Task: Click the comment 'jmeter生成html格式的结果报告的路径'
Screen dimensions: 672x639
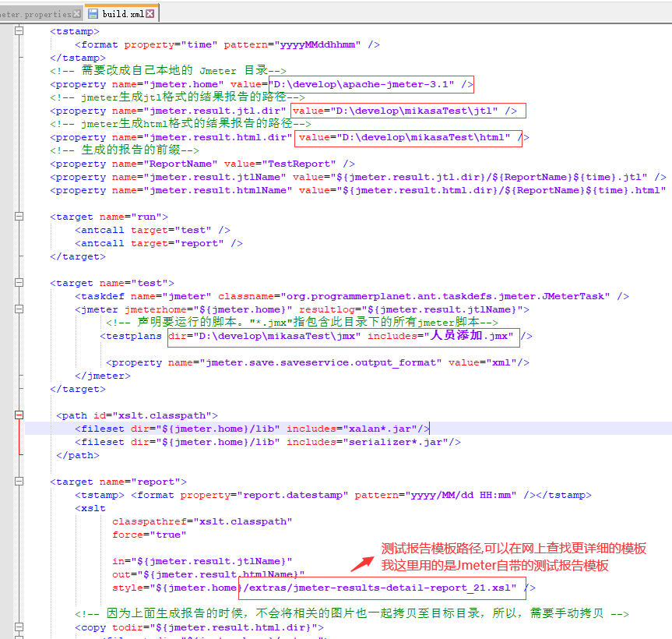Action: tap(181, 123)
